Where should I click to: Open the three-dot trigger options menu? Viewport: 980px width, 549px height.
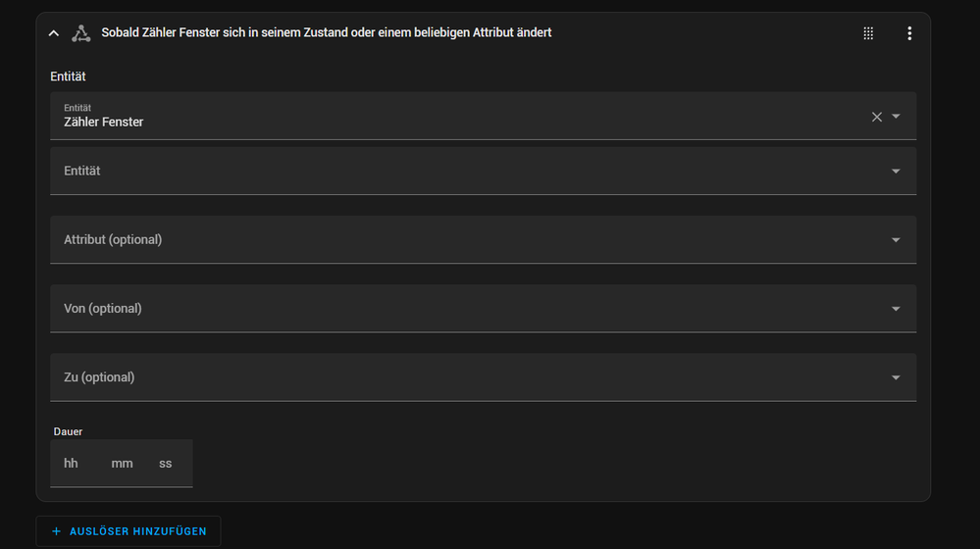click(909, 33)
